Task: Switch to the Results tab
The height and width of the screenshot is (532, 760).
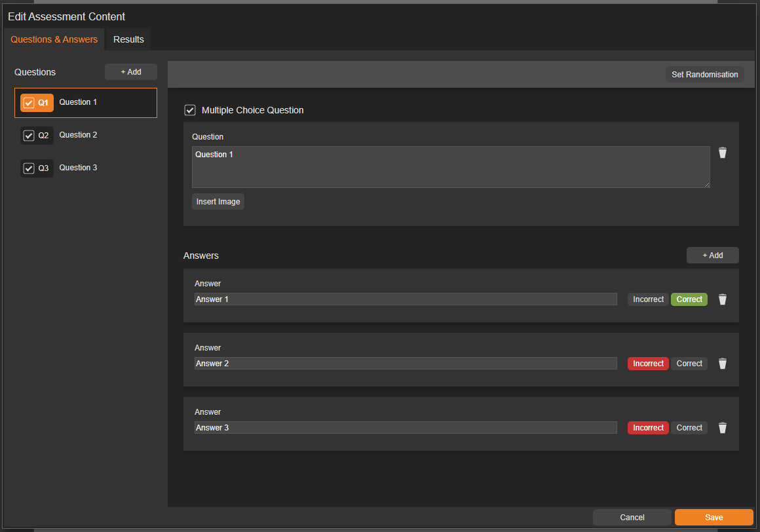Action: (128, 39)
